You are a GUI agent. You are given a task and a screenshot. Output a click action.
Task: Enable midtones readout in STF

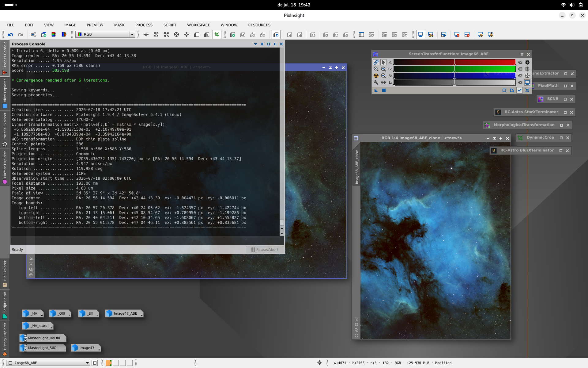[527, 69]
